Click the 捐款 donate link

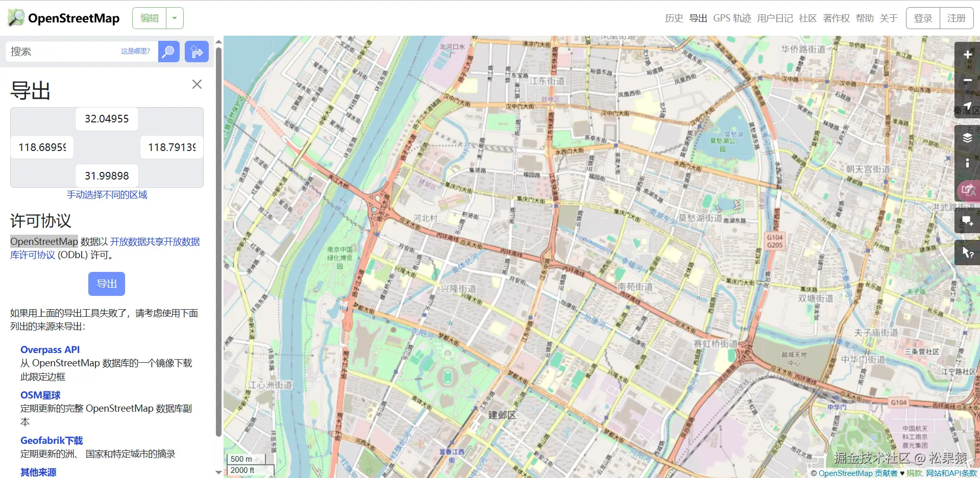coord(914,473)
